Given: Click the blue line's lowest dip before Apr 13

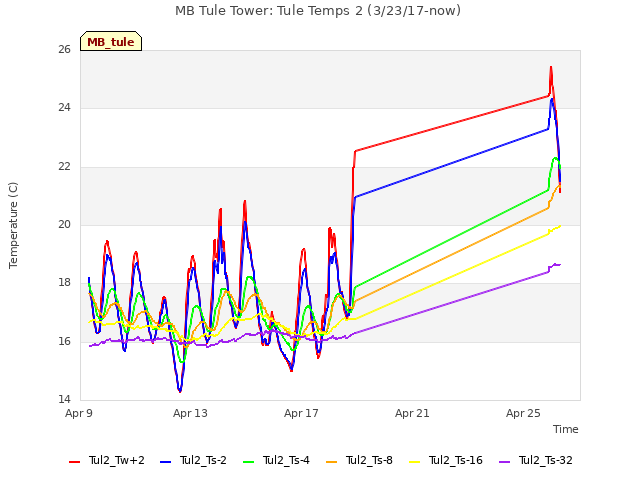Looking at the screenshot, I should click(x=180, y=391).
